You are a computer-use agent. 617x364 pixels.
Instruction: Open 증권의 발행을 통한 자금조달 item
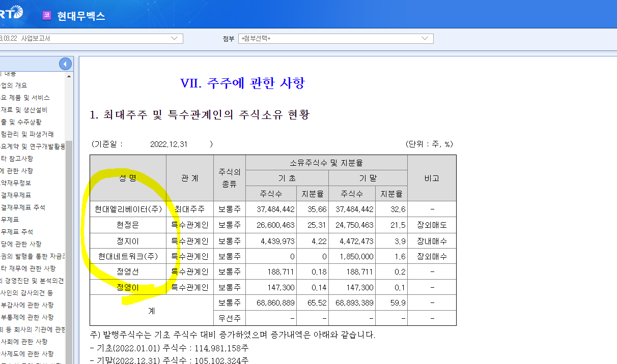pyautogui.click(x=33, y=256)
